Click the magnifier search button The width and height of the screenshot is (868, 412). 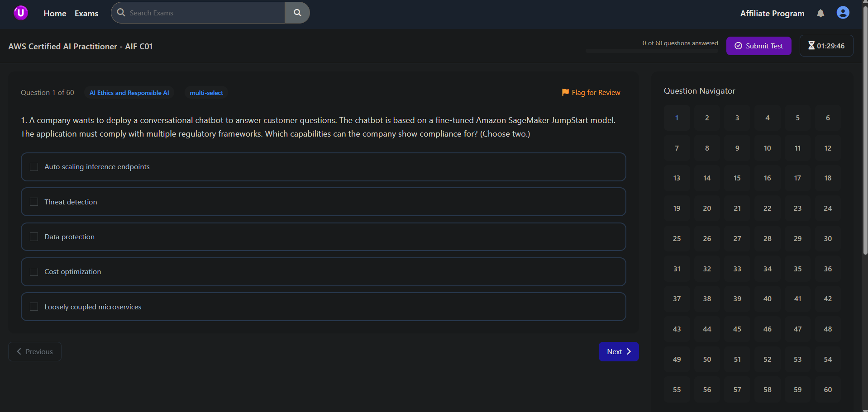(x=297, y=13)
